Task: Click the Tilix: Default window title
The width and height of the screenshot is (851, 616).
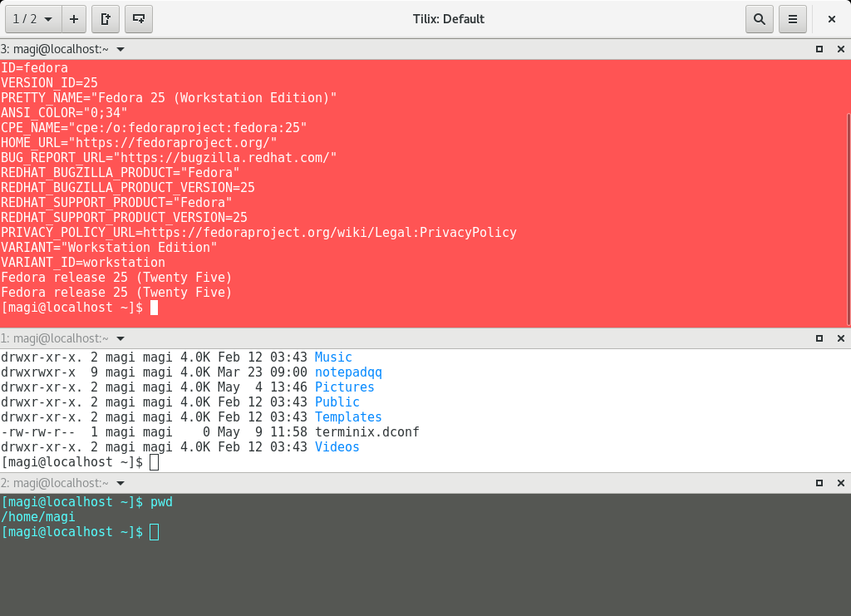Action: coord(448,19)
